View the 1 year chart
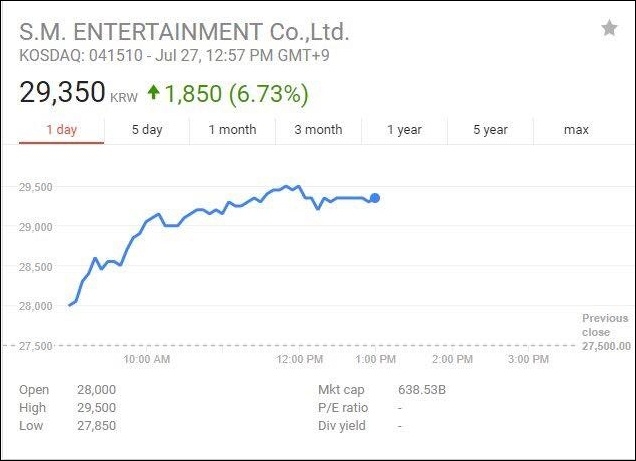636x461 pixels. [404, 130]
